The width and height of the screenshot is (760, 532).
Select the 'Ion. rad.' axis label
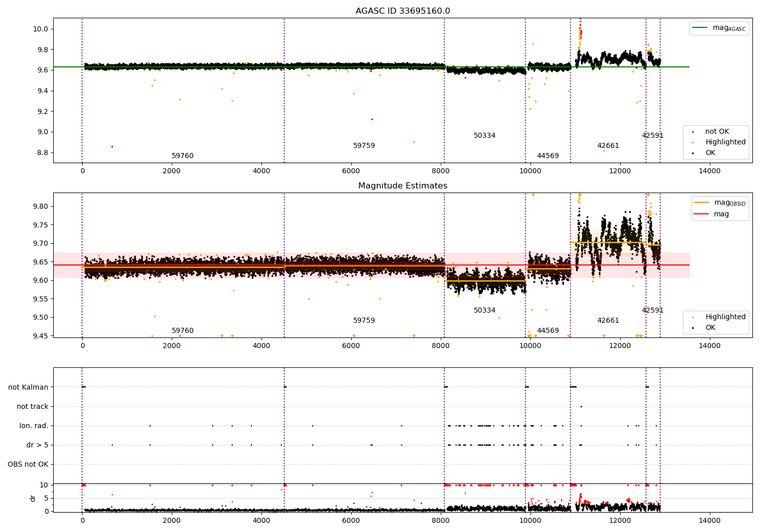point(34,426)
